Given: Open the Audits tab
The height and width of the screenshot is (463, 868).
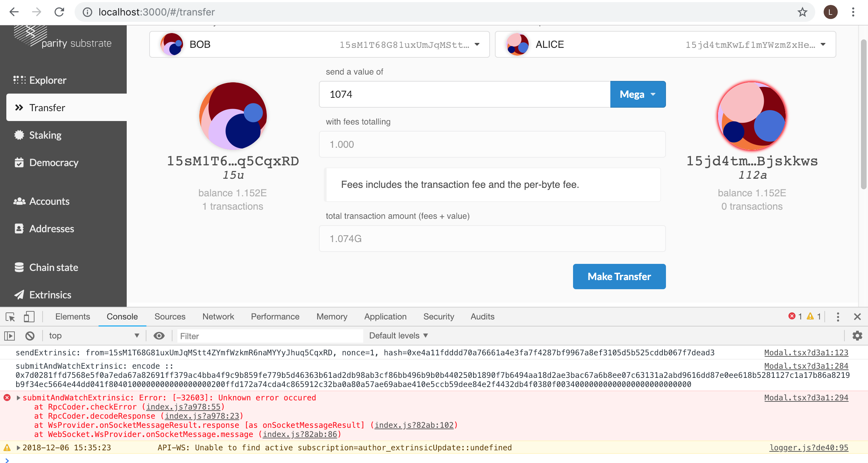Looking at the screenshot, I should (483, 317).
